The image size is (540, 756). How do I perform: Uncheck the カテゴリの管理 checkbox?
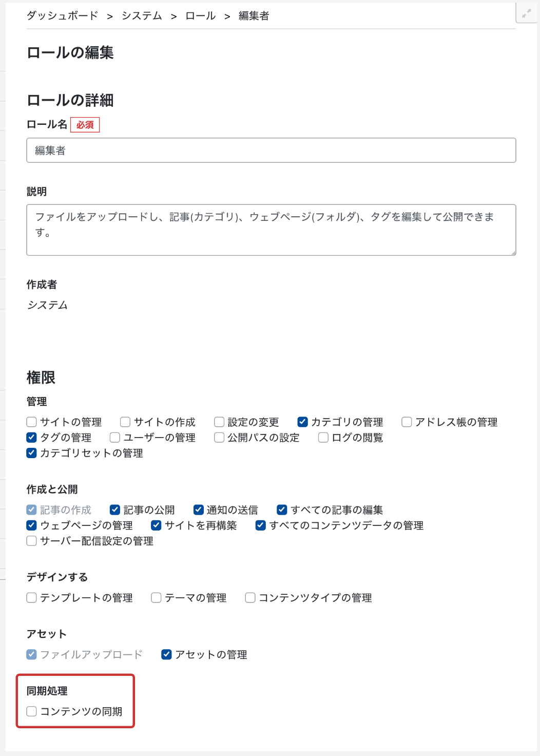[x=303, y=422]
